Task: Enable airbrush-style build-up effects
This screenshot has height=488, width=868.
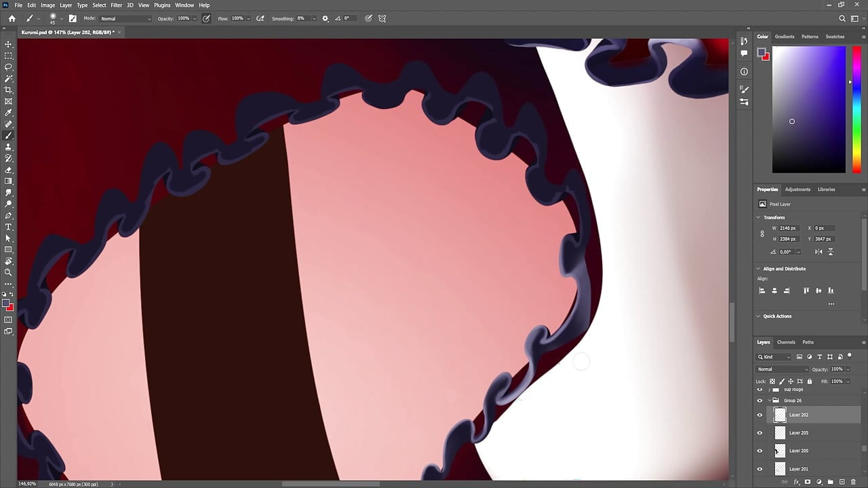Action: pyautogui.click(x=260, y=18)
